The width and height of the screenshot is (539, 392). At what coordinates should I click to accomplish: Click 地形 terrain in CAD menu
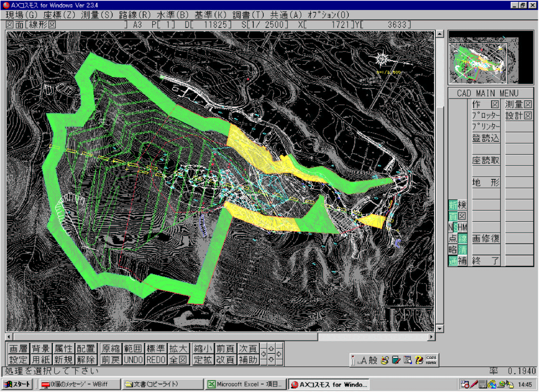[486, 183]
